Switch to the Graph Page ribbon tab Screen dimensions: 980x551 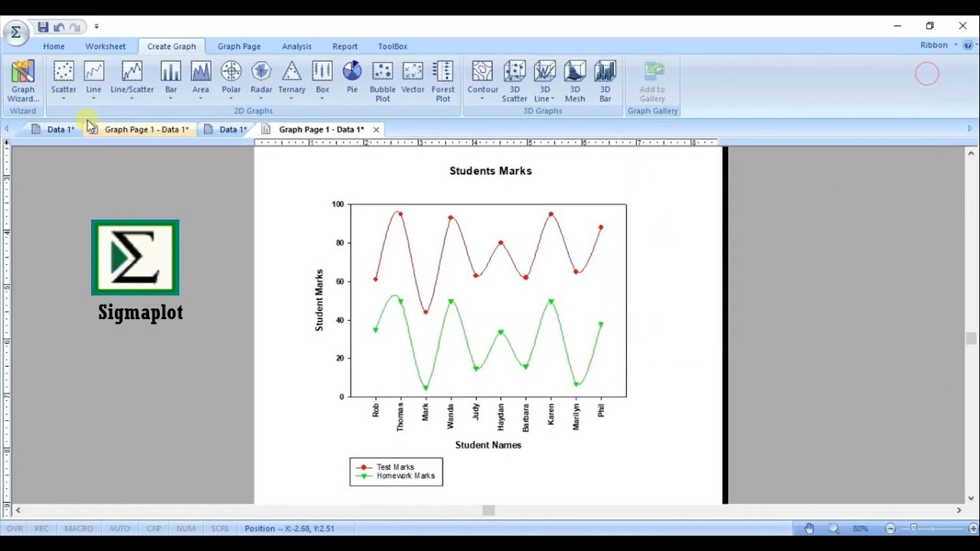click(x=239, y=46)
